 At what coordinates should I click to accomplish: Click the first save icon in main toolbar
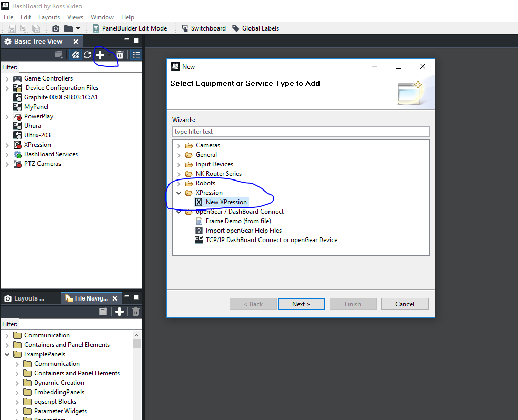pos(12,28)
